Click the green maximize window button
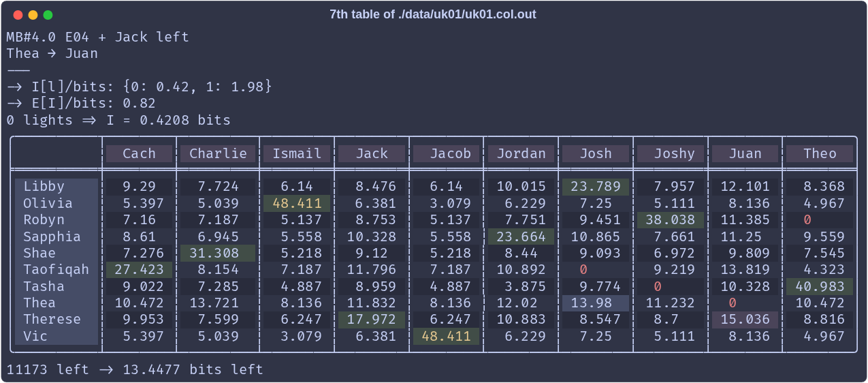The width and height of the screenshot is (868, 383). point(48,15)
